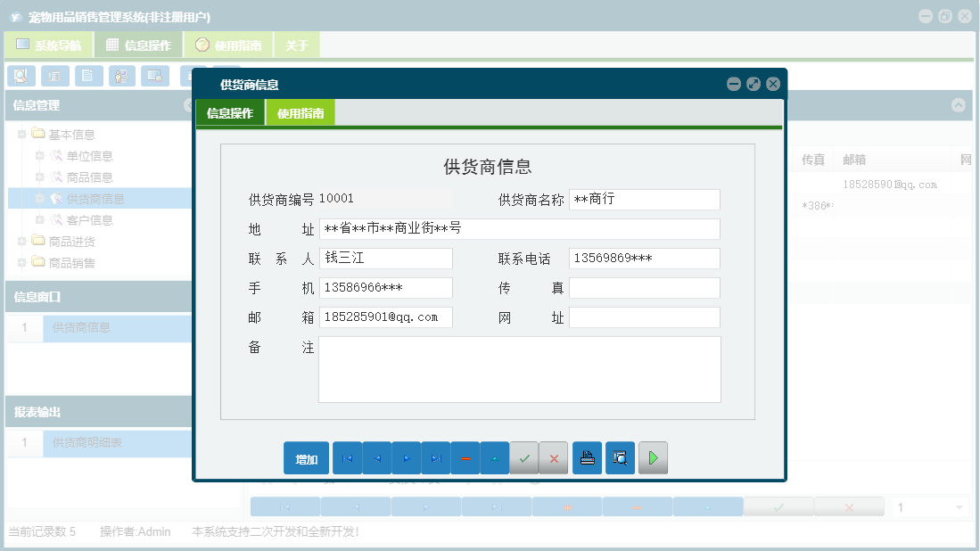Select 供货商信息 tree node
The height and width of the screenshot is (551, 980).
(x=95, y=199)
